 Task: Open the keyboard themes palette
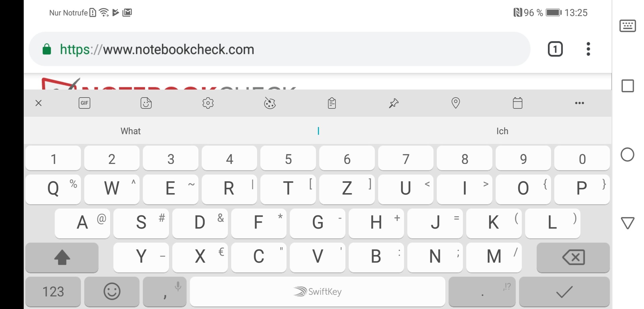[x=270, y=103]
